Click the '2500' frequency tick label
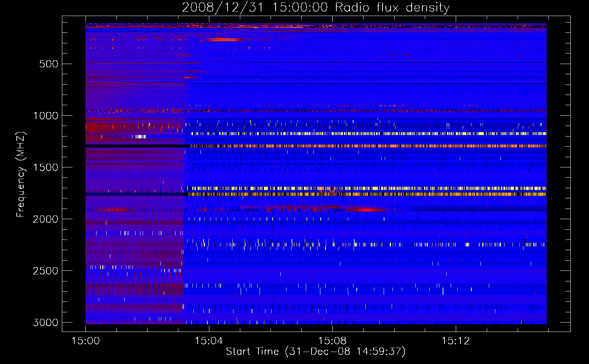The width and height of the screenshot is (589, 364). (46, 271)
